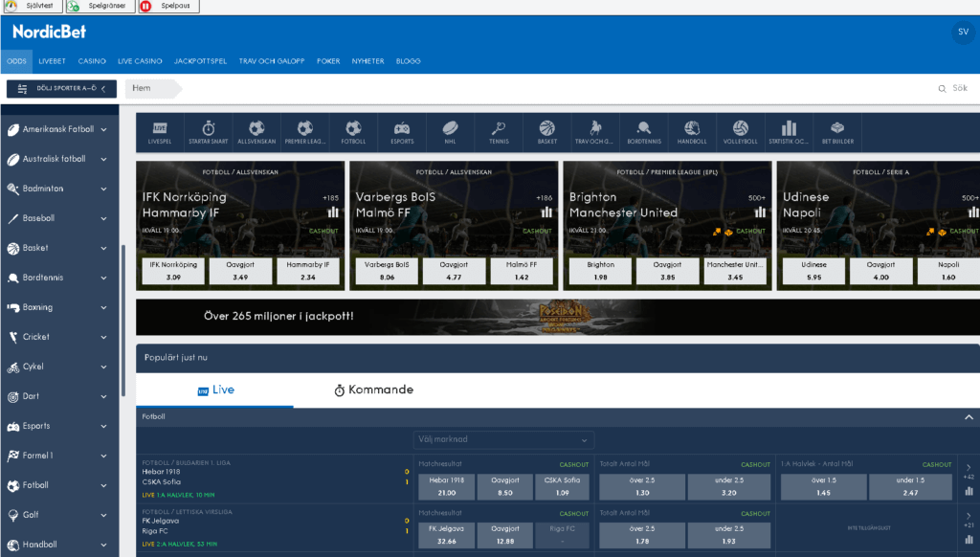Switch to the Kommande tab
Screen dimensions: 980x557
click(374, 390)
